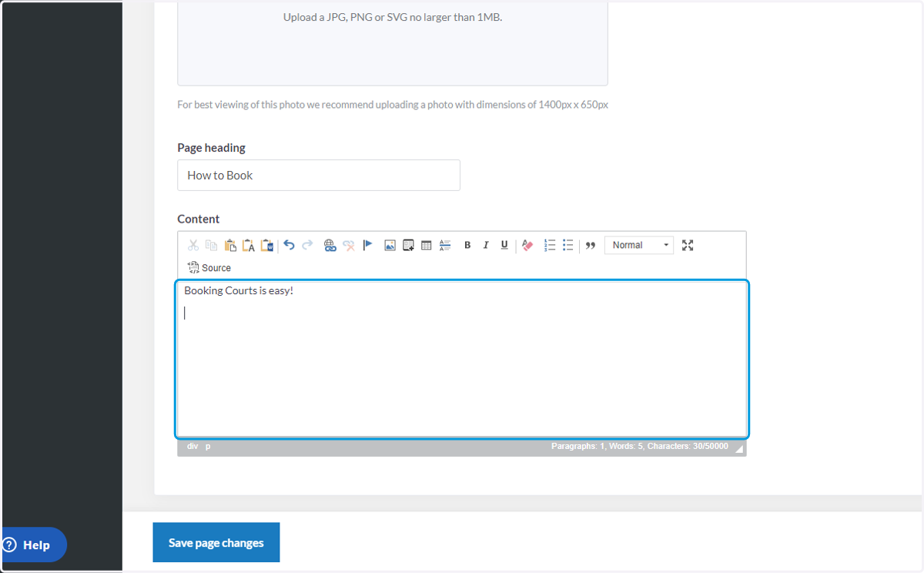Screen dimensions: 924x573
Task: Open the Normal paragraph format dropdown
Action: point(639,245)
